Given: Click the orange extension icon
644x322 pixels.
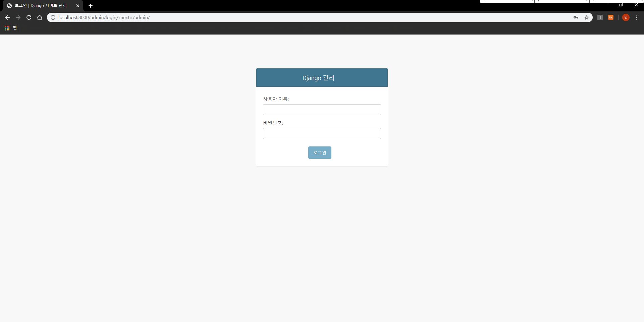Looking at the screenshot, I should tap(611, 17).
